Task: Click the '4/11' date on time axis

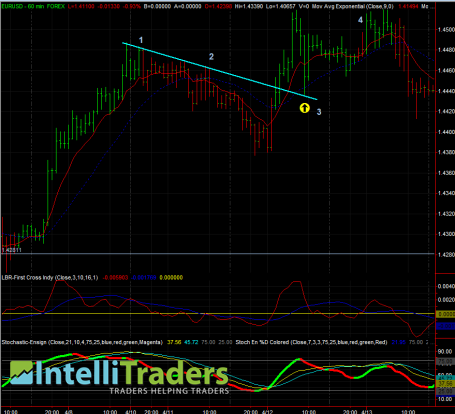Action: tap(168, 412)
